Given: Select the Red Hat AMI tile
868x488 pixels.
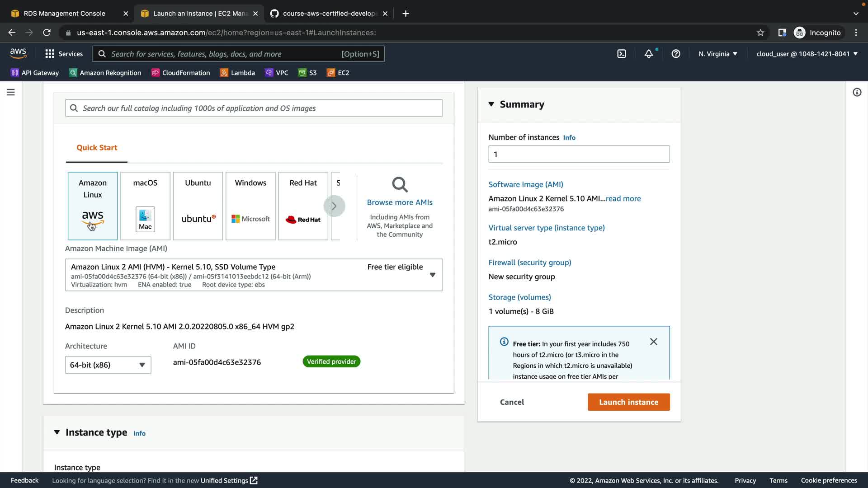Looking at the screenshot, I should (303, 206).
